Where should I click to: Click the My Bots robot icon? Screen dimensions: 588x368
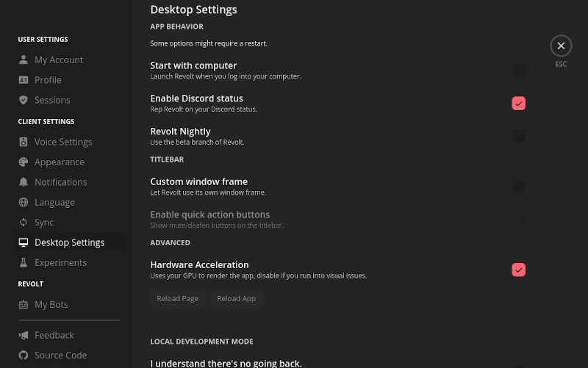click(24, 304)
